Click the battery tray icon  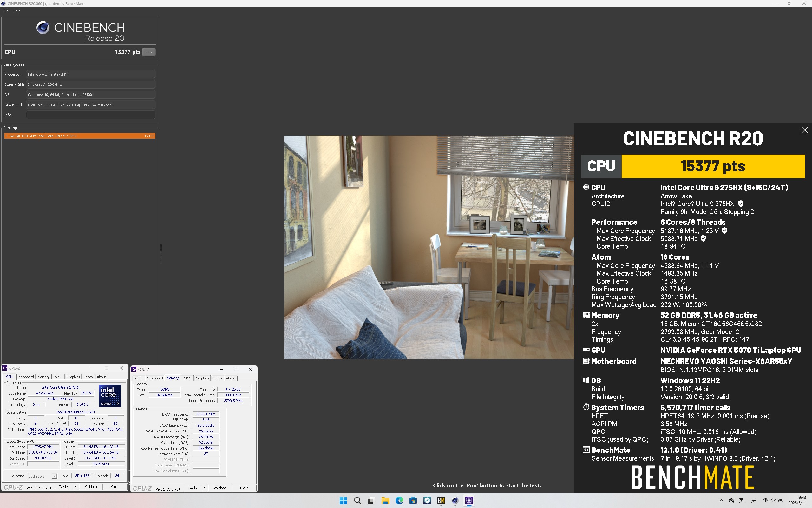tap(781, 501)
